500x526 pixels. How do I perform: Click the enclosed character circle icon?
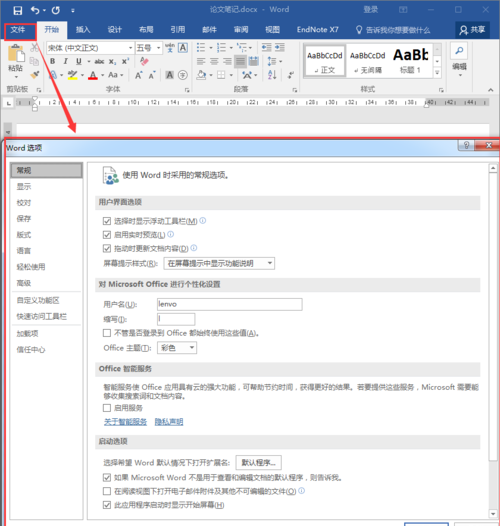183,75
